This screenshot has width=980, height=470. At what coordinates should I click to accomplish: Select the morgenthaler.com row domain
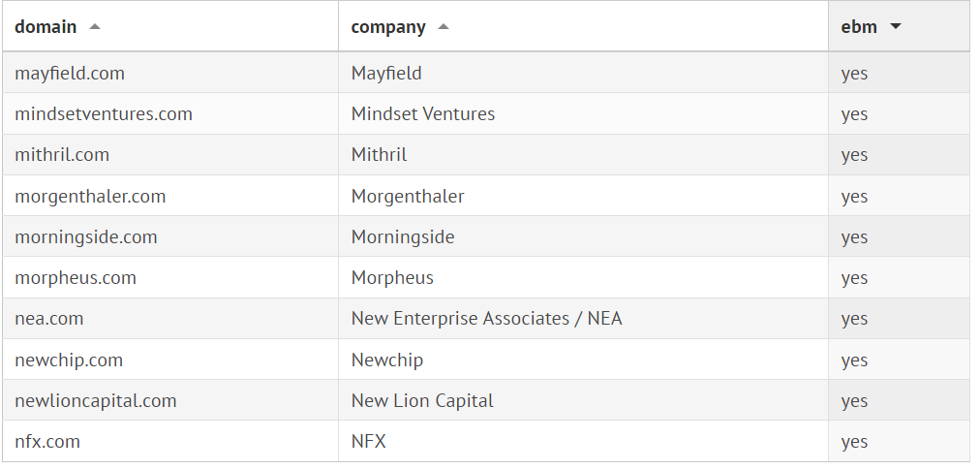(90, 197)
